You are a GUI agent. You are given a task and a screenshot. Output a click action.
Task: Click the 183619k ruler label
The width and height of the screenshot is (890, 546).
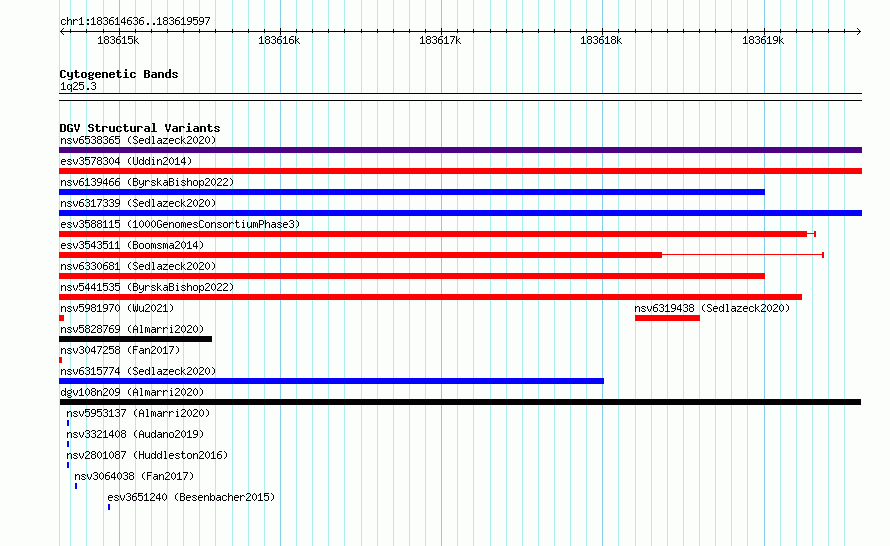(x=763, y=40)
